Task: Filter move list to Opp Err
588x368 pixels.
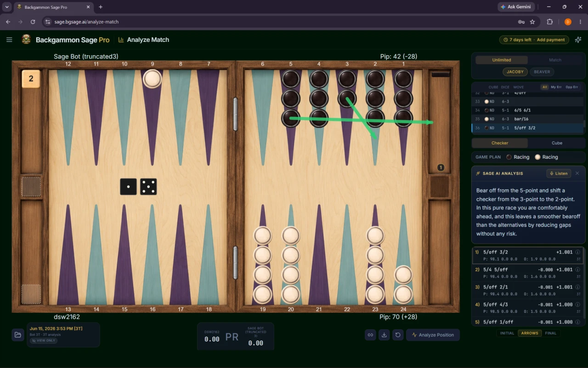Action: 572,87
